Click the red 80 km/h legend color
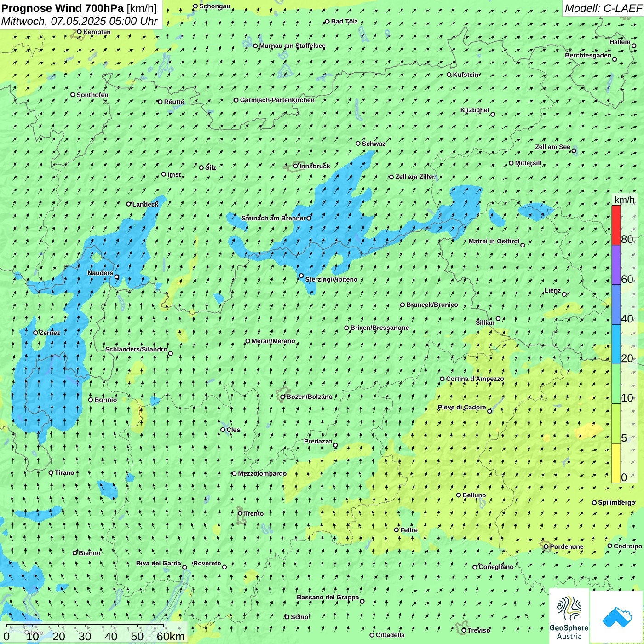This screenshot has height=644, width=644. click(x=616, y=225)
